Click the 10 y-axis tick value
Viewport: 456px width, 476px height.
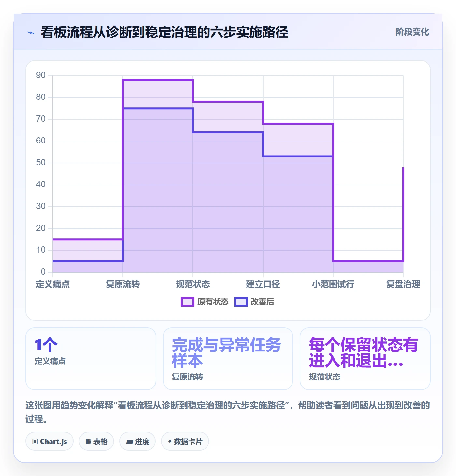(x=41, y=250)
